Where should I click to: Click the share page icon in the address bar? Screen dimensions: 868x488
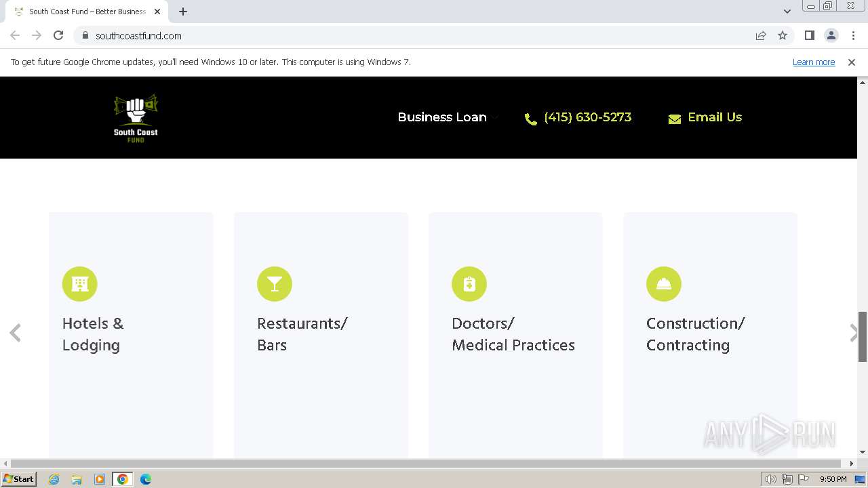(x=761, y=35)
